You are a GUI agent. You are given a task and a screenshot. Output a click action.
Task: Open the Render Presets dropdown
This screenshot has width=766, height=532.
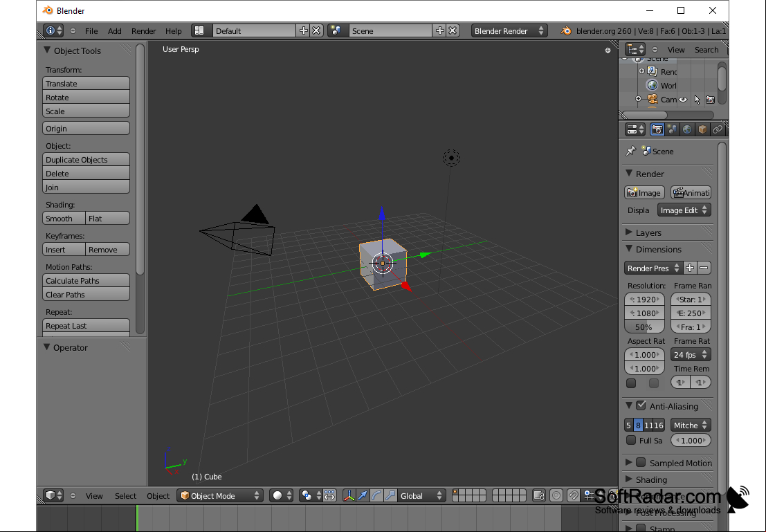point(653,268)
